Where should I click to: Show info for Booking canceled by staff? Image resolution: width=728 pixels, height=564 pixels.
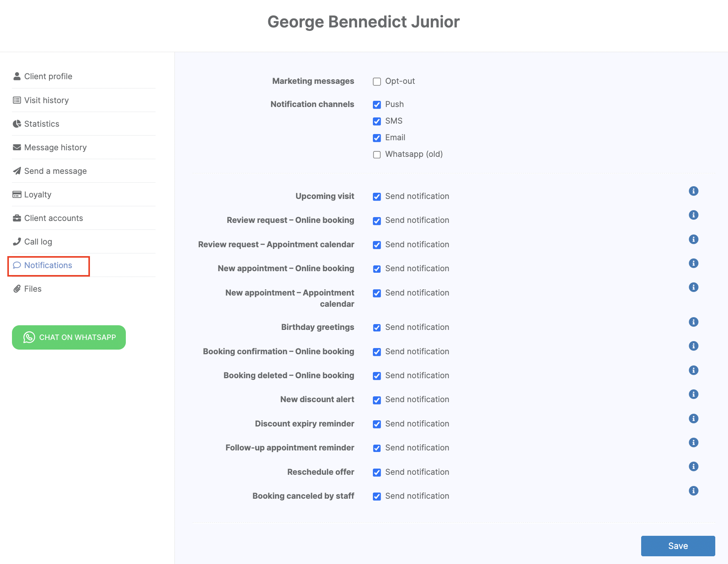click(x=693, y=491)
